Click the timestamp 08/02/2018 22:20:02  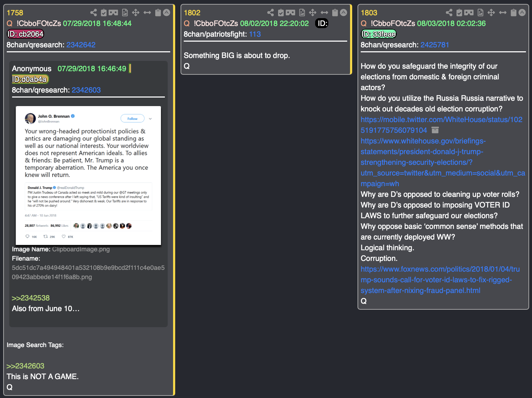click(275, 23)
